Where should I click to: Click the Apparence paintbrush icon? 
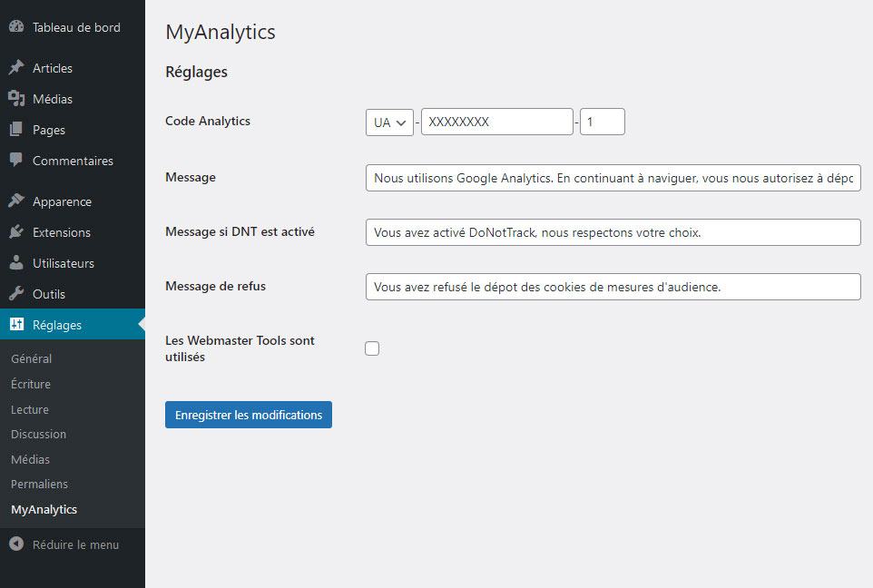coord(16,201)
